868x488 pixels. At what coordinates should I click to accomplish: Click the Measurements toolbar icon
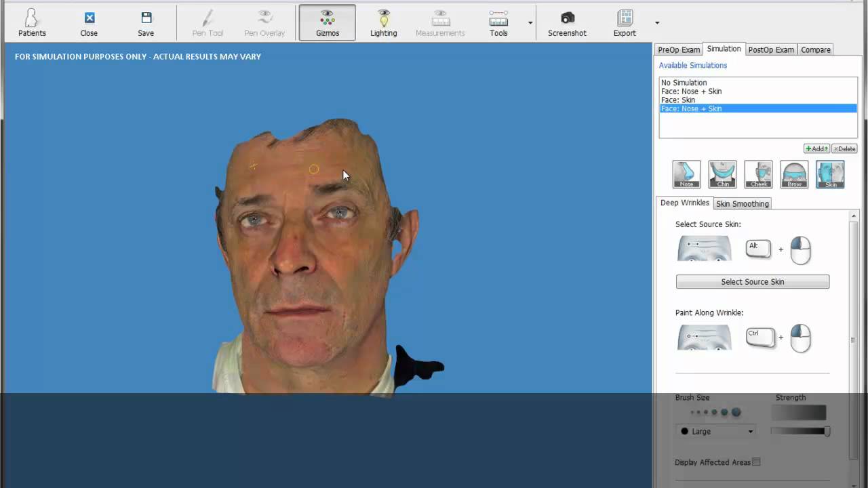[x=440, y=23]
